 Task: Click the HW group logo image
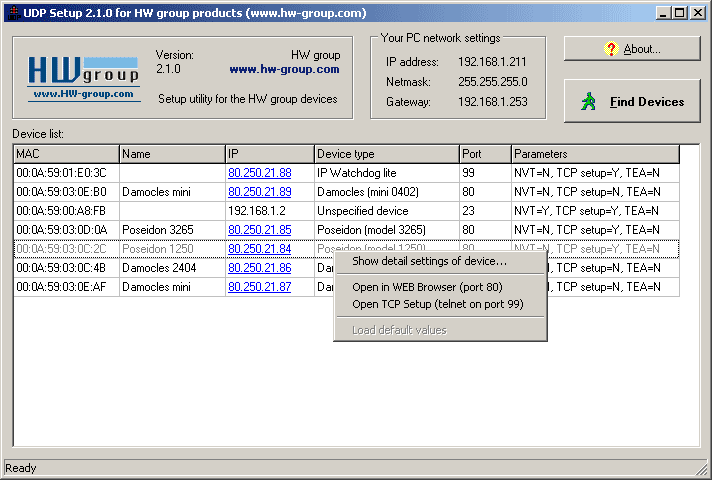[x=83, y=77]
